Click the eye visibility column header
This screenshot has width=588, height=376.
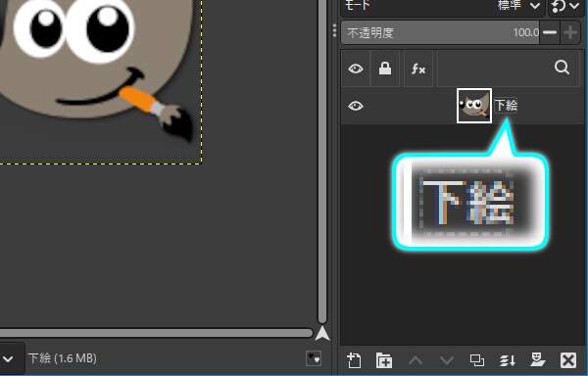pos(356,69)
